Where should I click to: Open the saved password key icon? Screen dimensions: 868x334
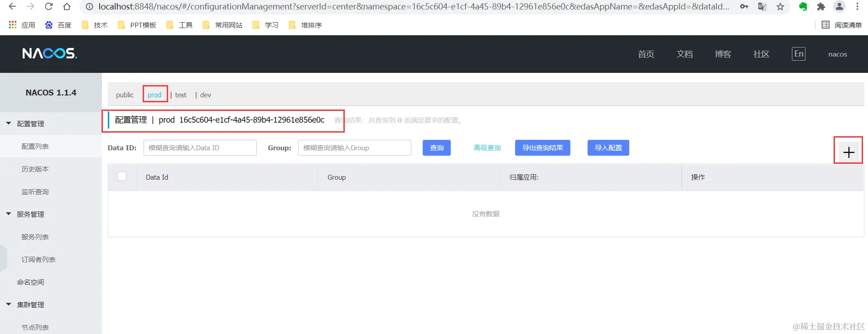(744, 6)
